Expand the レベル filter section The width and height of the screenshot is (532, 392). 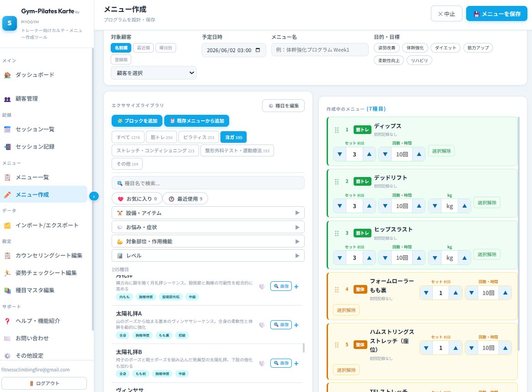tap(208, 256)
